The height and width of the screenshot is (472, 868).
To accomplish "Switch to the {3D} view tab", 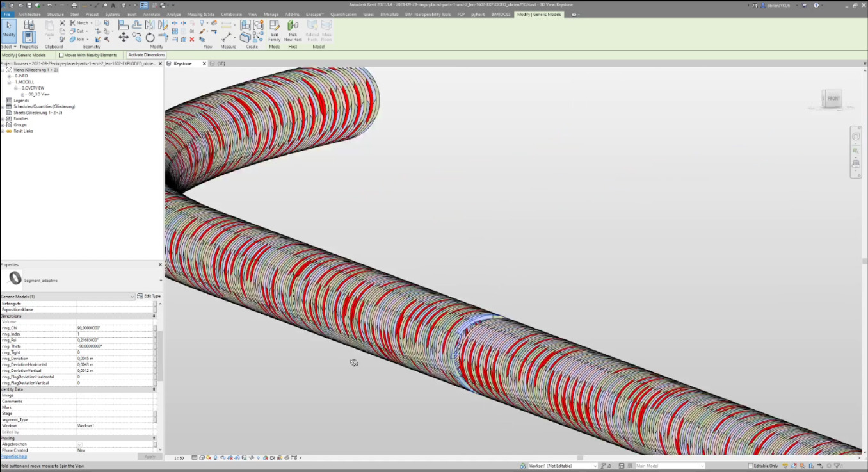I will (221, 63).
